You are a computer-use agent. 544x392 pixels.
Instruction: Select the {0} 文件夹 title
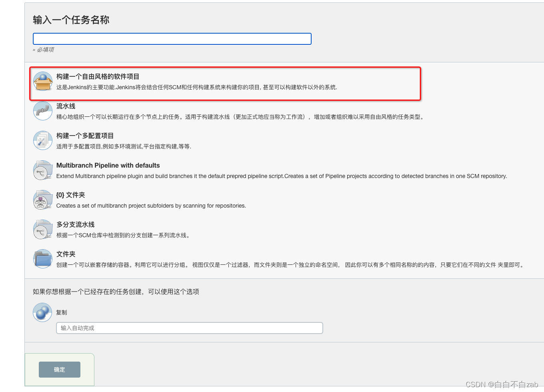click(x=71, y=195)
